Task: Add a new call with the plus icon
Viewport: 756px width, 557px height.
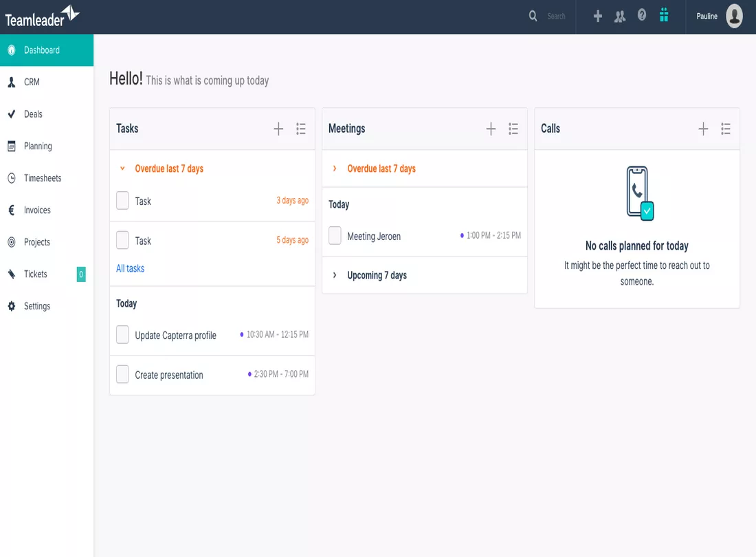Action: (703, 129)
